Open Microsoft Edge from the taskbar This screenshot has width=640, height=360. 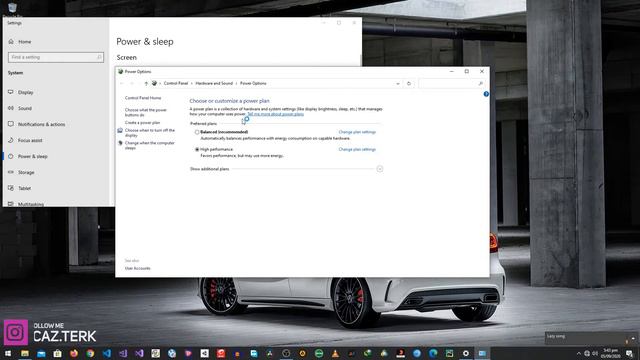433,353
